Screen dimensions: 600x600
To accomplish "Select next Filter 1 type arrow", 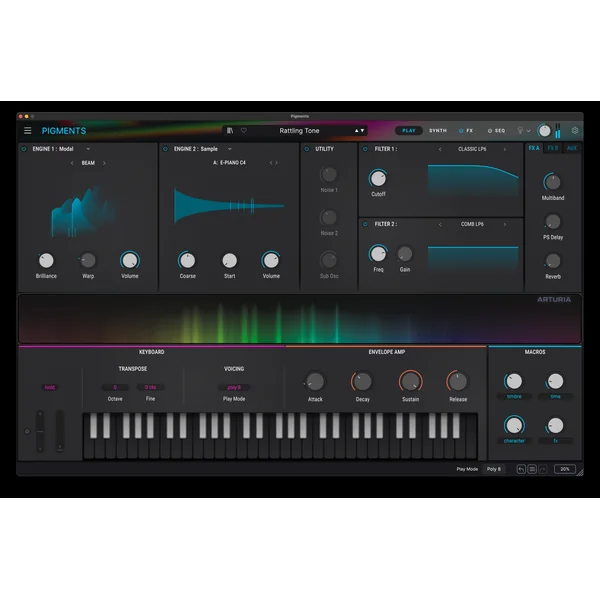I will [x=505, y=149].
